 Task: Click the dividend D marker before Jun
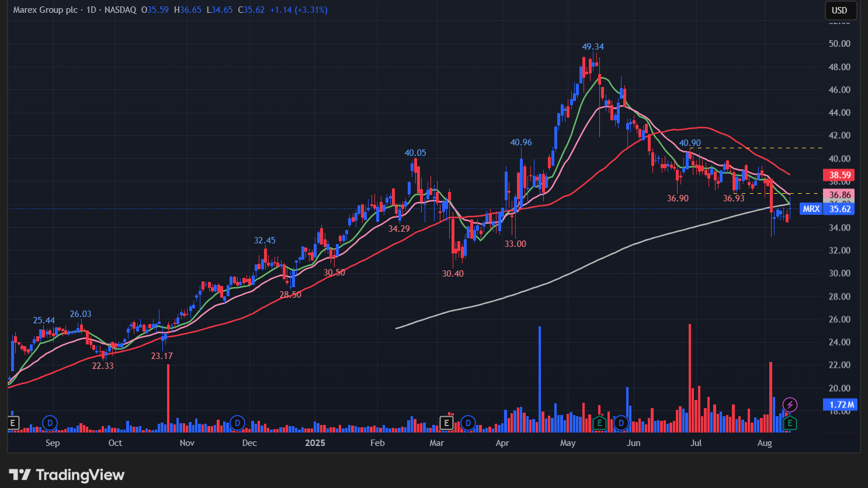tap(621, 423)
